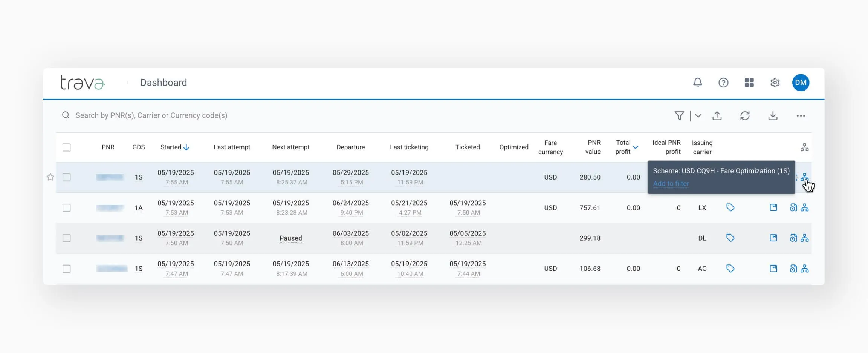
Task: Click the scheme icon in AC row
Action: pos(804,269)
